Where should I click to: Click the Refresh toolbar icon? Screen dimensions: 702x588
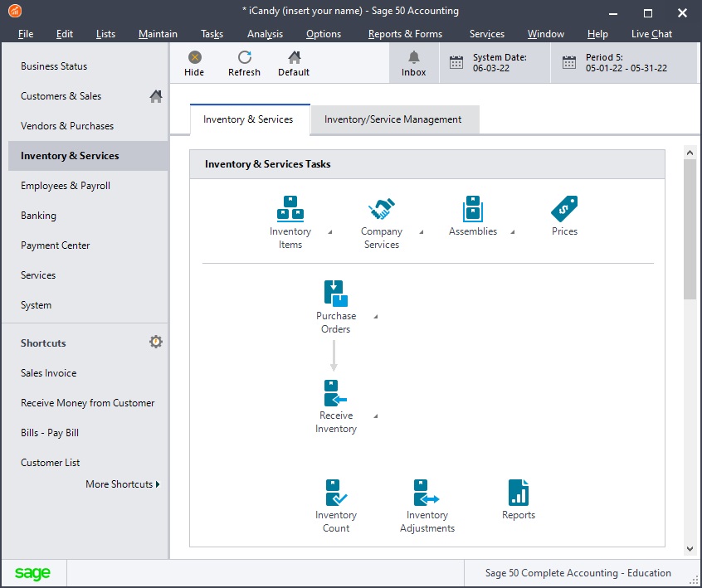[x=245, y=57]
